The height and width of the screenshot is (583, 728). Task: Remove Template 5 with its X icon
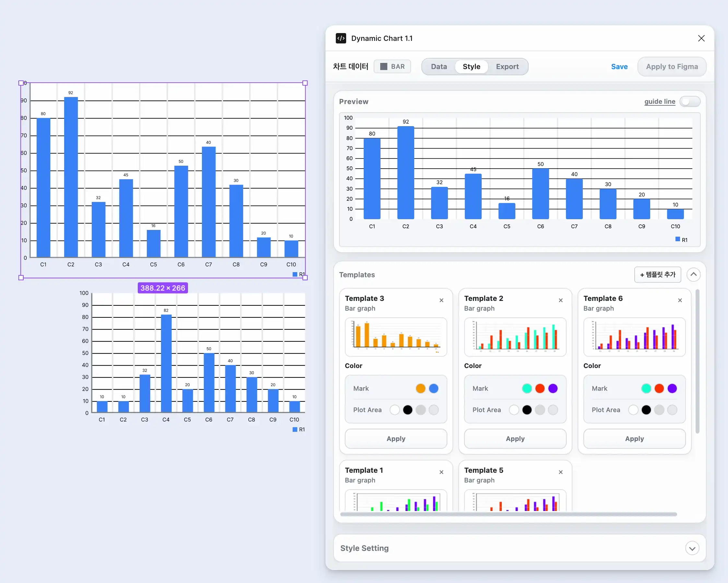coord(560,472)
